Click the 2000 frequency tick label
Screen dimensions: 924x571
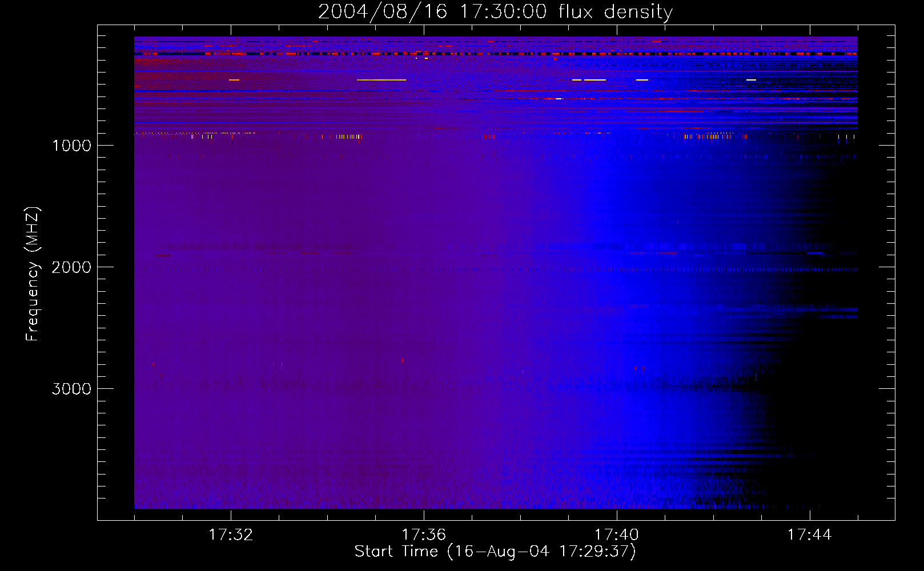click(x=71, y=267)
